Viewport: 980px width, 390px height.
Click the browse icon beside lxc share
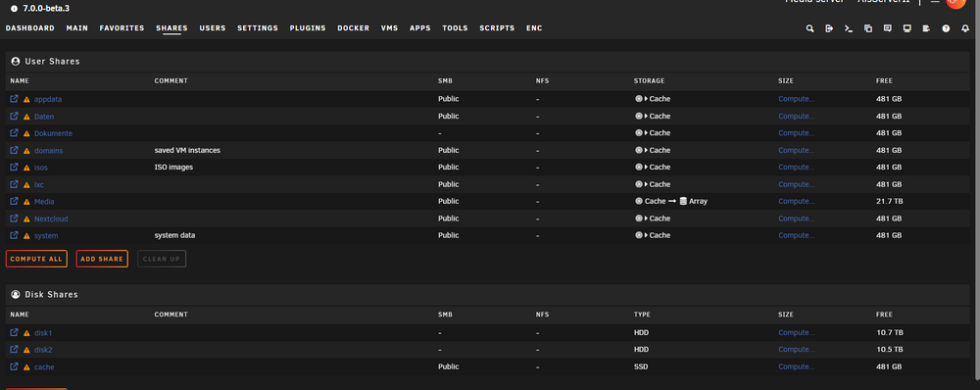click(x=15, y=184)
